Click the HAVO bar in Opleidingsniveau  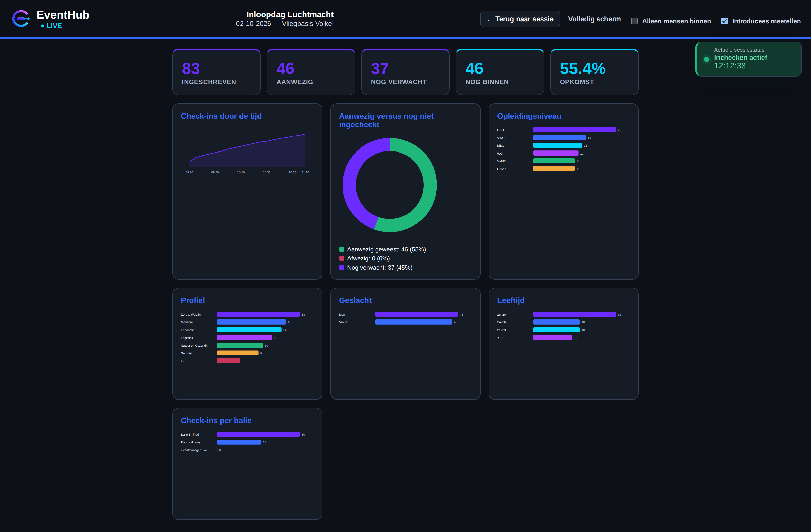pos(554,168)
